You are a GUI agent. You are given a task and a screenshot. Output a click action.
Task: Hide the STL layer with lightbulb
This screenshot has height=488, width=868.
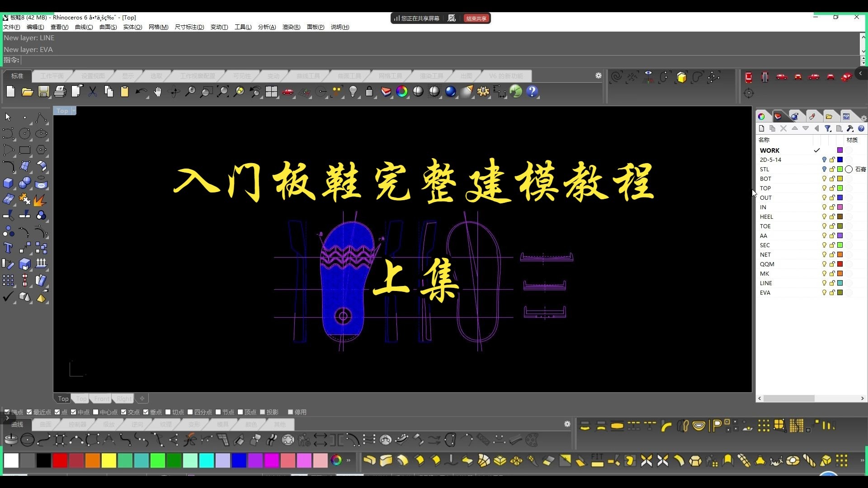pyautogui.click(x=824, y=169)
